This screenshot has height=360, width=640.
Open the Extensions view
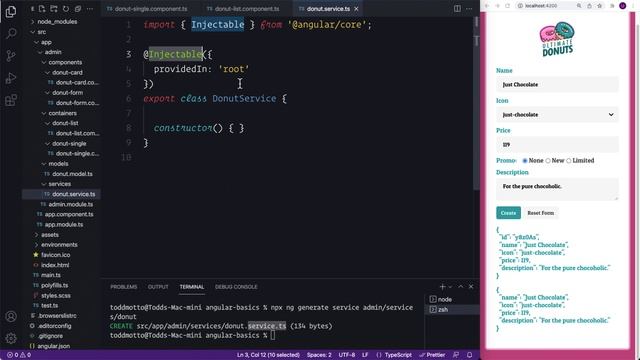click(x=11, y=100)
